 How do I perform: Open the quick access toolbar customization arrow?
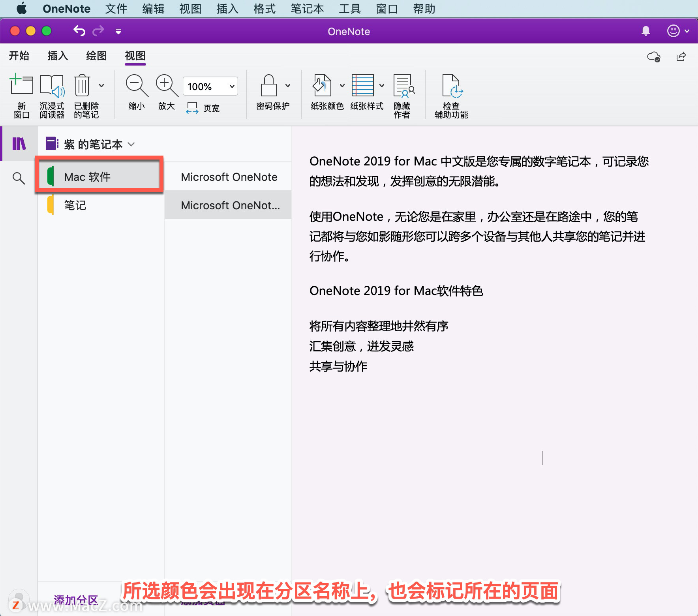coord(118,31)
